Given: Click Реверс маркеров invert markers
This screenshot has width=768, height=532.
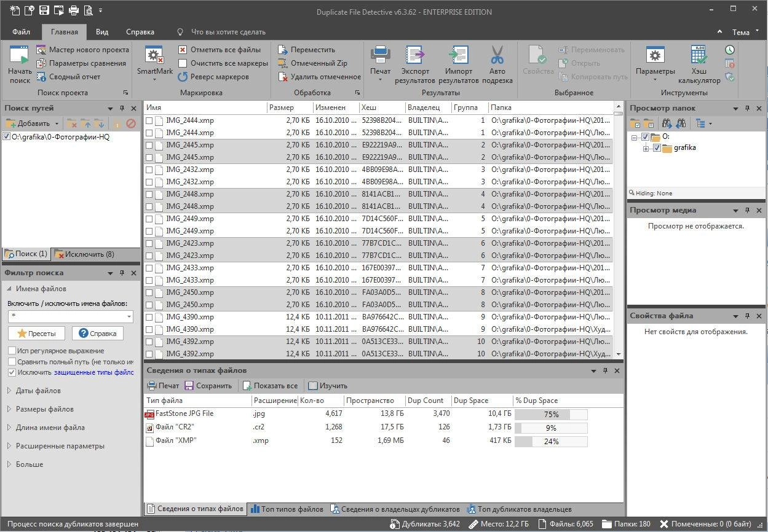Looking at the screenshot, I should [x=213, y=77].
